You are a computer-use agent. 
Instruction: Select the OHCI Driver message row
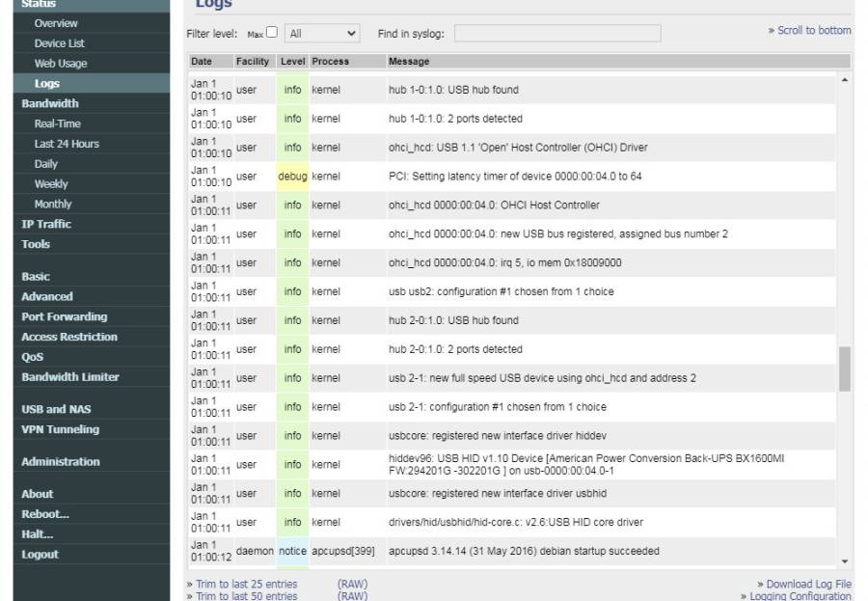(518, 148)
